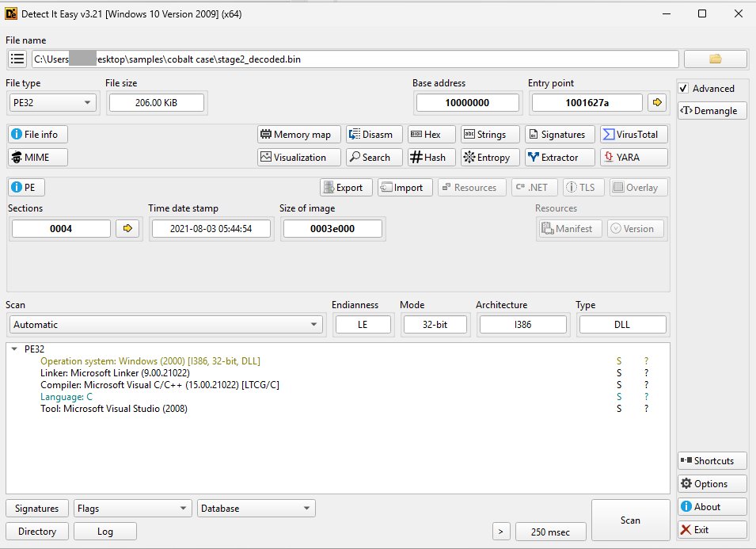Click the Log button
The height and width of the screenshot is (549, 756).
pyautogui.click(x=105, y=531)
